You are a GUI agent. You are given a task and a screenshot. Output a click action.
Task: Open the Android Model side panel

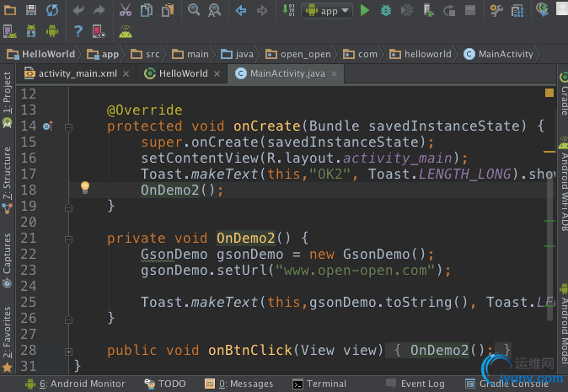point(563,324)
